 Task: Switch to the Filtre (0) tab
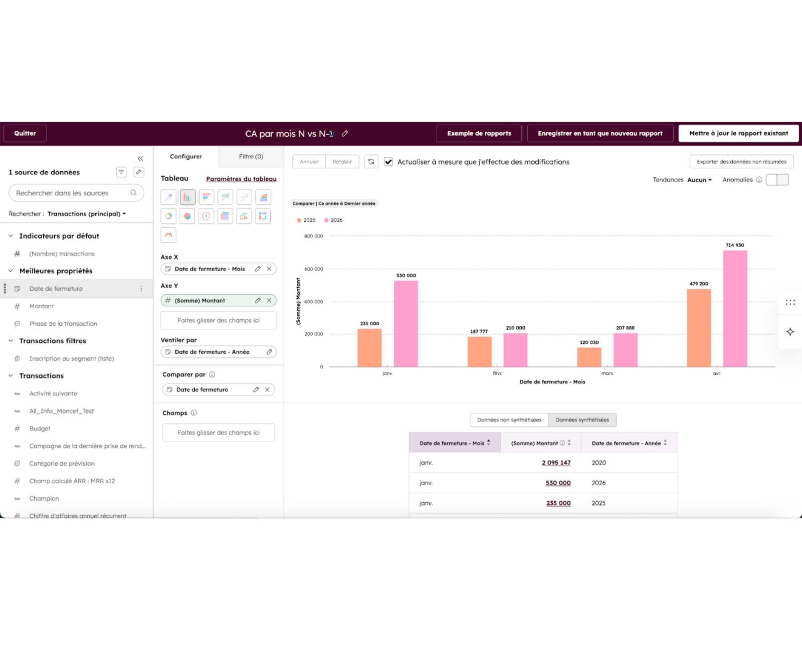[x=251, y=157]
